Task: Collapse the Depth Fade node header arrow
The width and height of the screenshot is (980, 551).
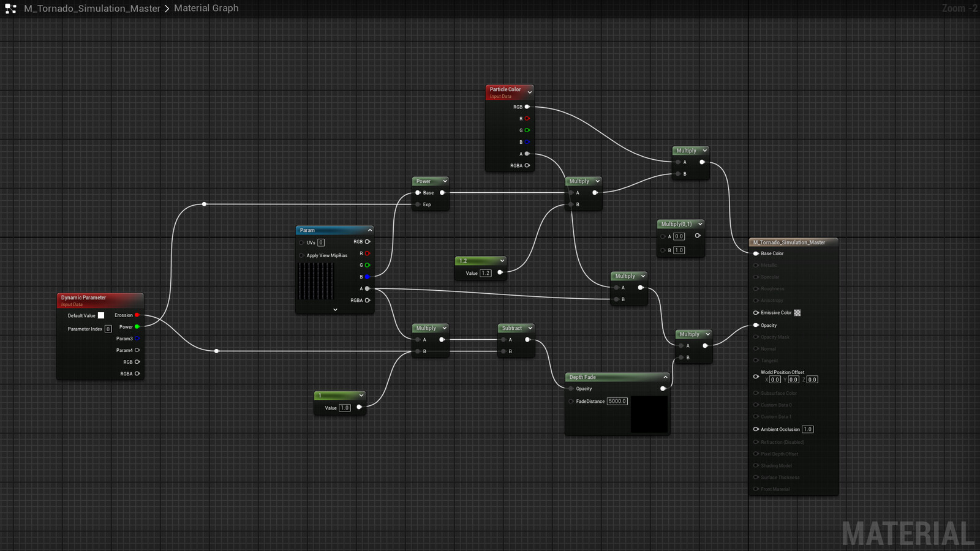Action: coord(665,377)
